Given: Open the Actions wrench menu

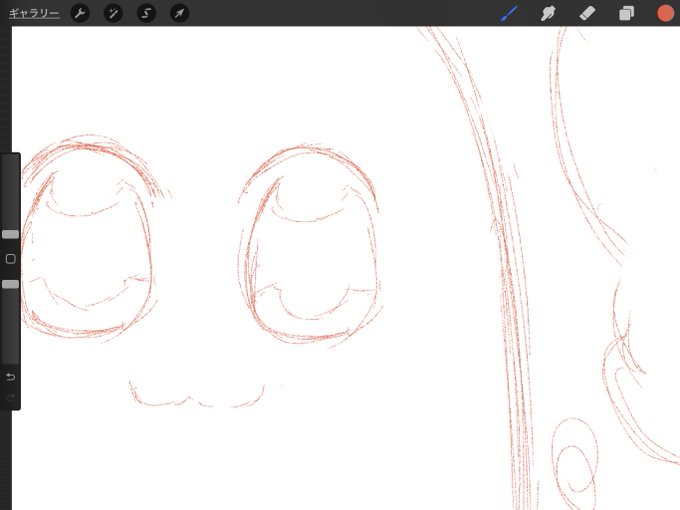Looking at the screenshot, I should (80, 13).
